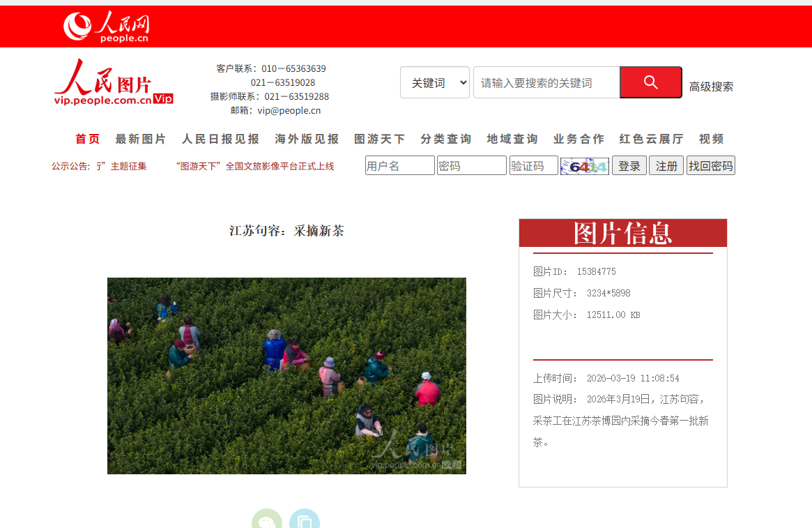
Task: Open the 图游天下 platform launch announcement
Action: [x=255, y=166]
